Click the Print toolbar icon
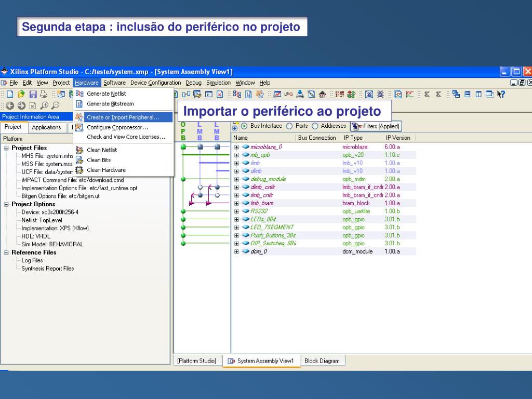The height and width of the screenshot is (399, 532). point(44,95)
